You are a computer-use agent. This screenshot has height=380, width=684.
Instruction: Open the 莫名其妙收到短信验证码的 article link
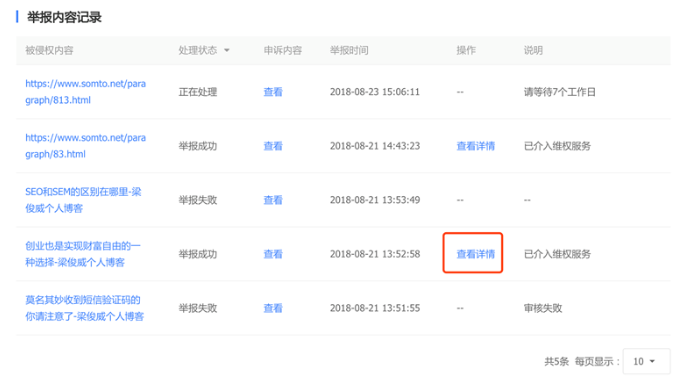pyautogui.click(x=85, y=308)
